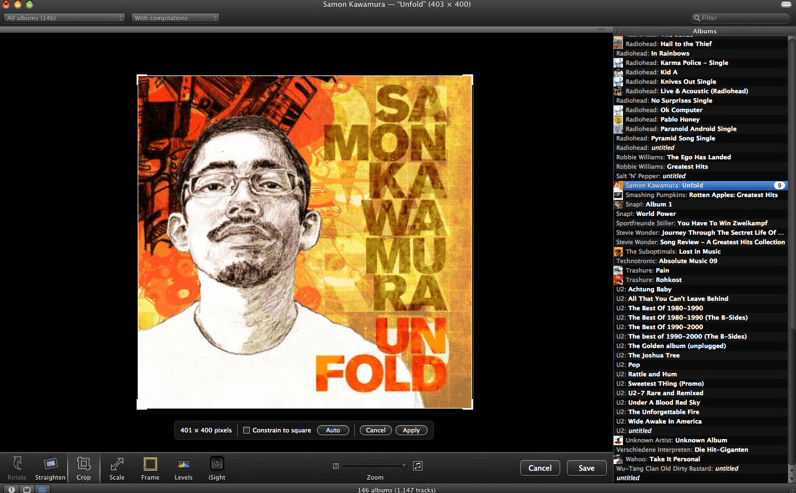Image resolution: width=796 pixels, height=493 pixels.
Task: Select Radiohead: Paranoid Android Single
Action: [x=701, y=128]
